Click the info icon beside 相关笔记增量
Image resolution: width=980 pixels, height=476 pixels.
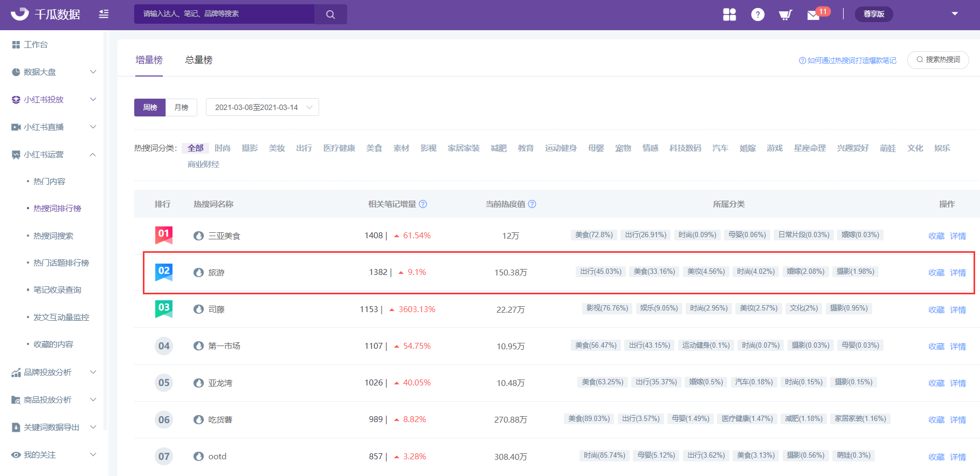point(423,204)
